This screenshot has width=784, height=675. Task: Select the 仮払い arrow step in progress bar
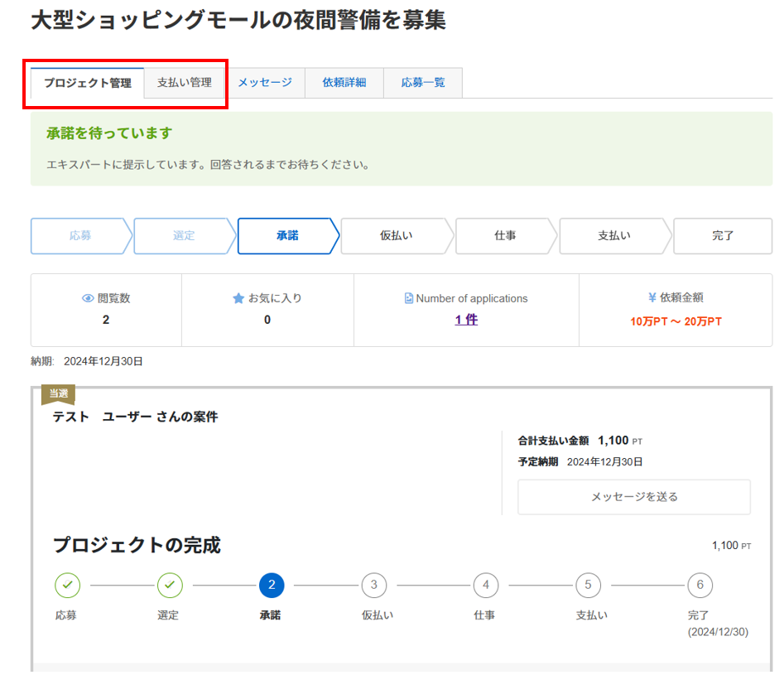click(x=396, y=236)
